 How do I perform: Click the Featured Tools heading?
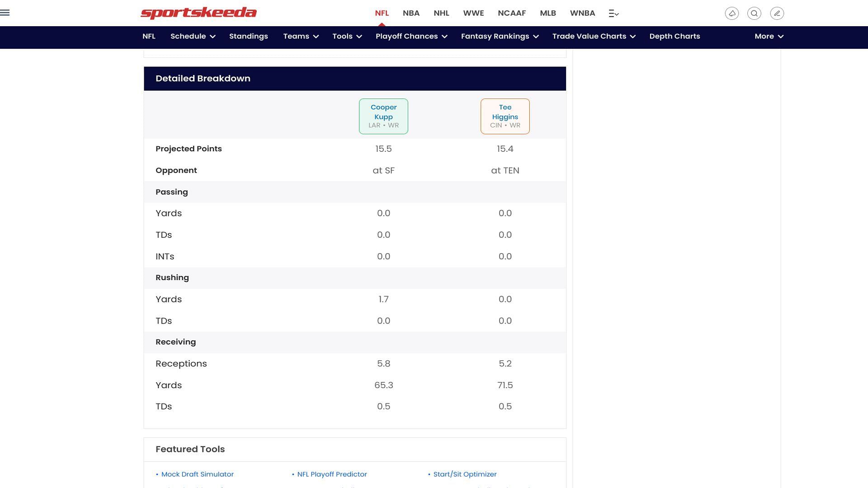(x=190, y=449)
